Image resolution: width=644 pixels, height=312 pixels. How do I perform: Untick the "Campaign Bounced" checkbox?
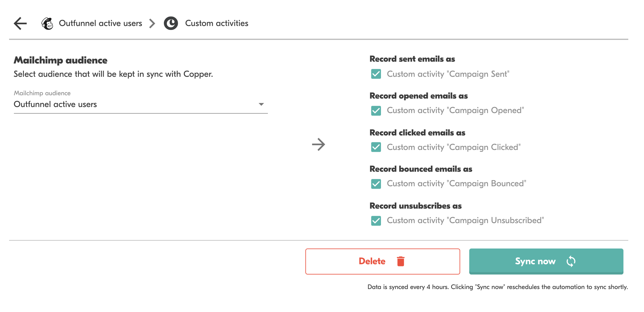(376, 184)
